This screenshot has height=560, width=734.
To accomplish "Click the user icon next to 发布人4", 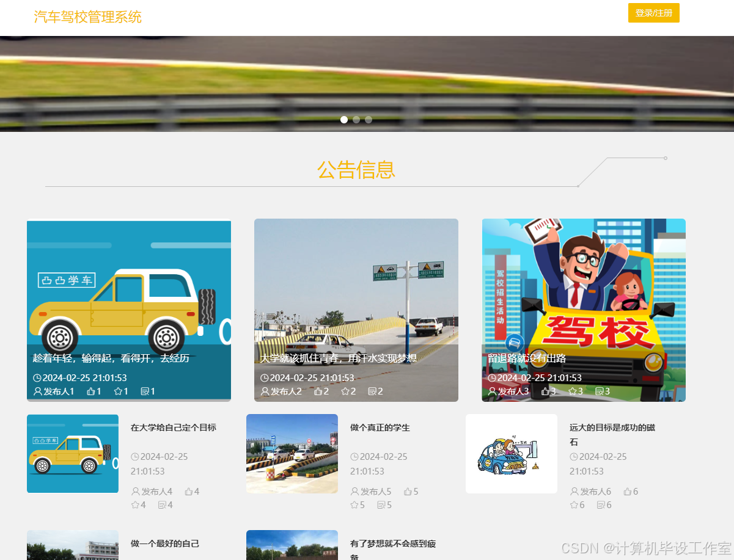I will (136, 492).
